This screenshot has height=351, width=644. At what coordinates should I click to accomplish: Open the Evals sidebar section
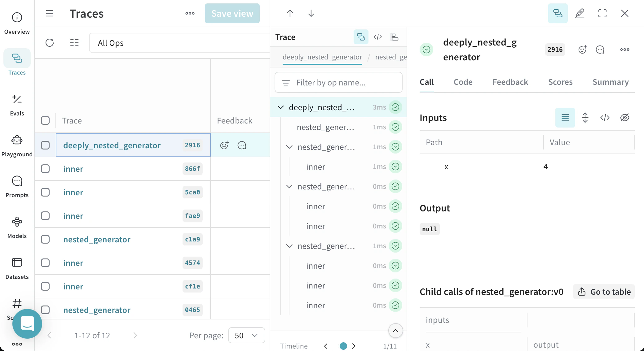[x=17, y=105]
